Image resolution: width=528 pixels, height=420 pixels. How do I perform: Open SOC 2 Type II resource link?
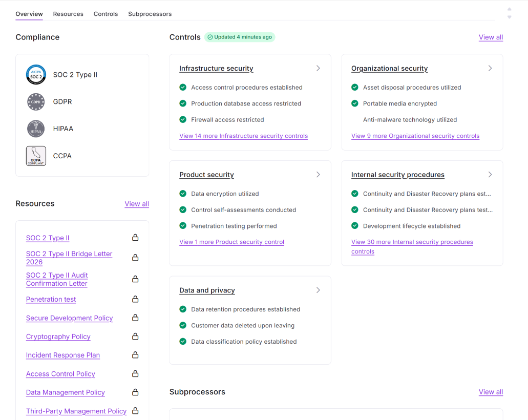[x=48, y=238]
